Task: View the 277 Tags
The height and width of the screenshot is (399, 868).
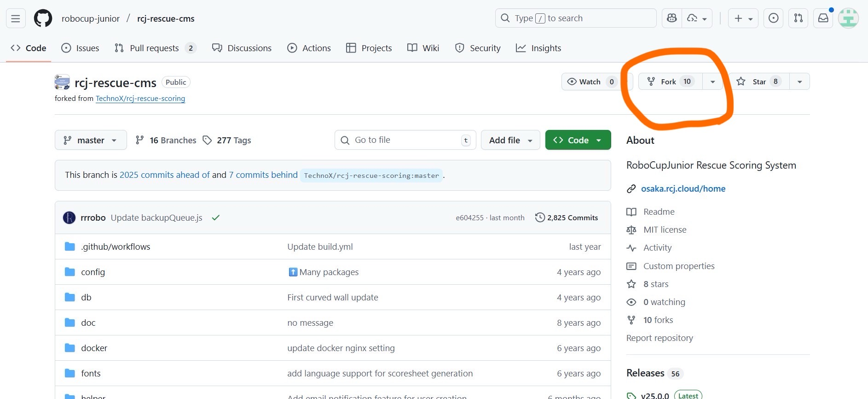Action: pyautogui.click(x=227, y=140)
